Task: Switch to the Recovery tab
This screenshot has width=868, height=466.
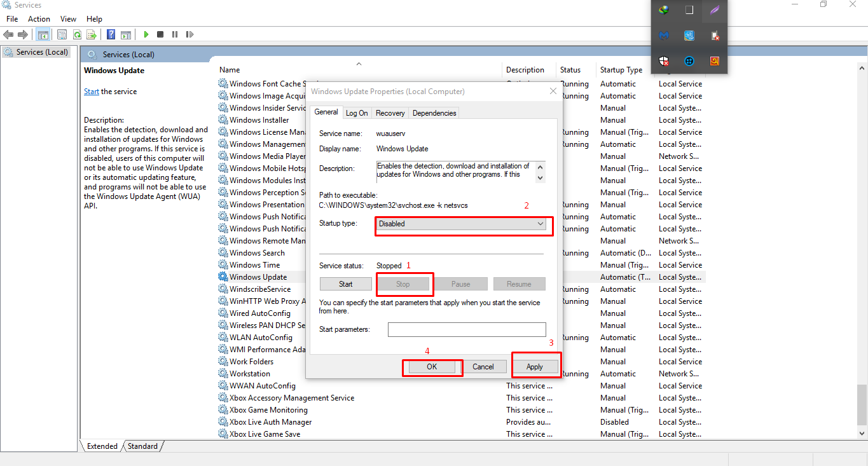Action: (390, 113)
